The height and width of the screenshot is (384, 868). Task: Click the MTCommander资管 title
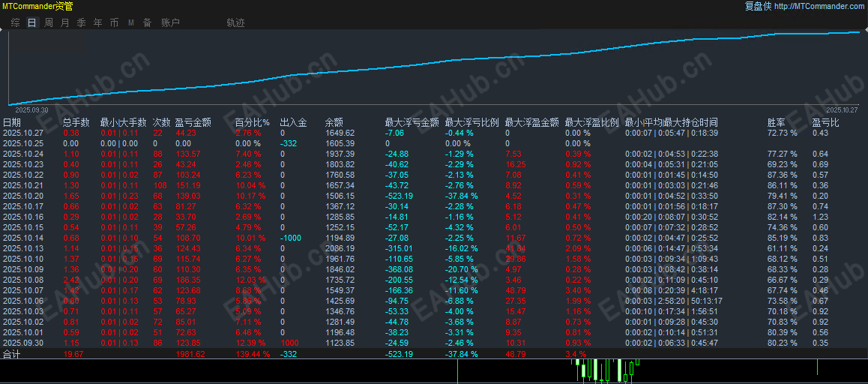(x=37, y=7)
